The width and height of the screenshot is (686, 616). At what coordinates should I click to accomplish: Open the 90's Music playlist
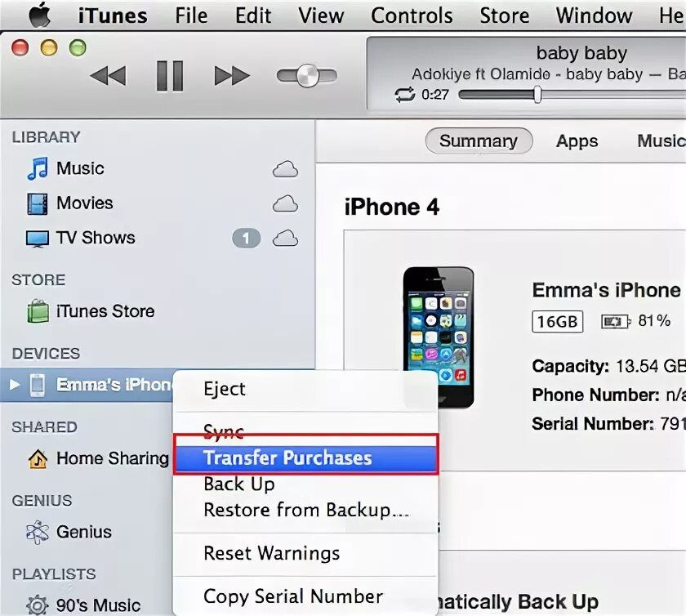click(99, 605)
